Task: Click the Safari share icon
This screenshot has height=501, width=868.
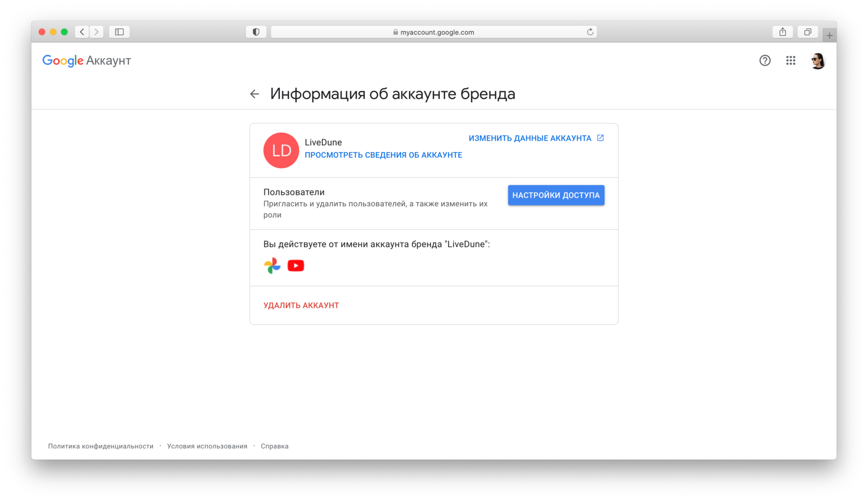Action: click(782, 32)
